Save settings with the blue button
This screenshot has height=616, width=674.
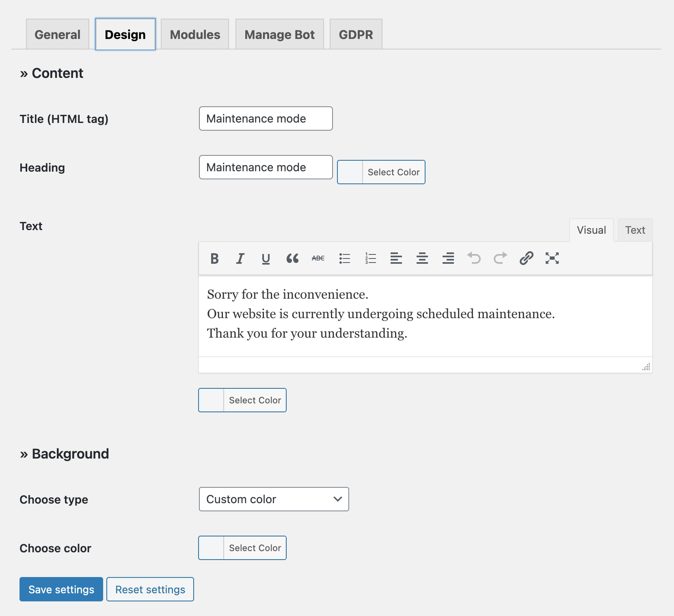coord(61,589)
